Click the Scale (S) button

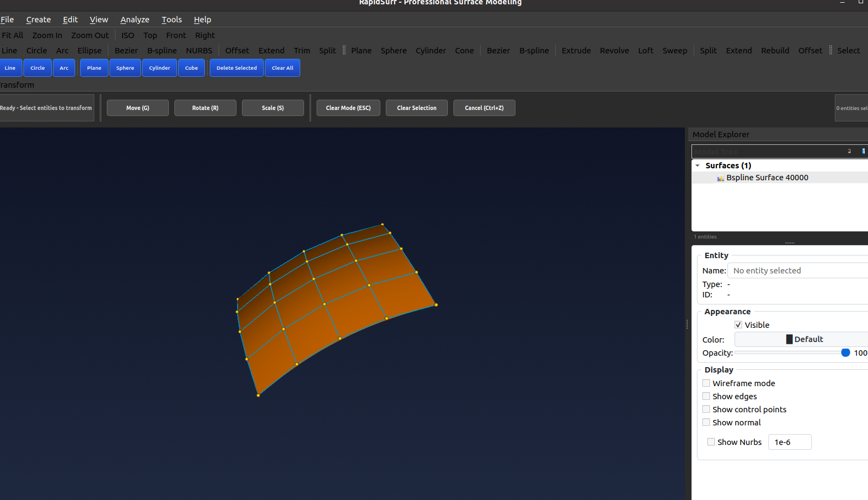point(273,108)
